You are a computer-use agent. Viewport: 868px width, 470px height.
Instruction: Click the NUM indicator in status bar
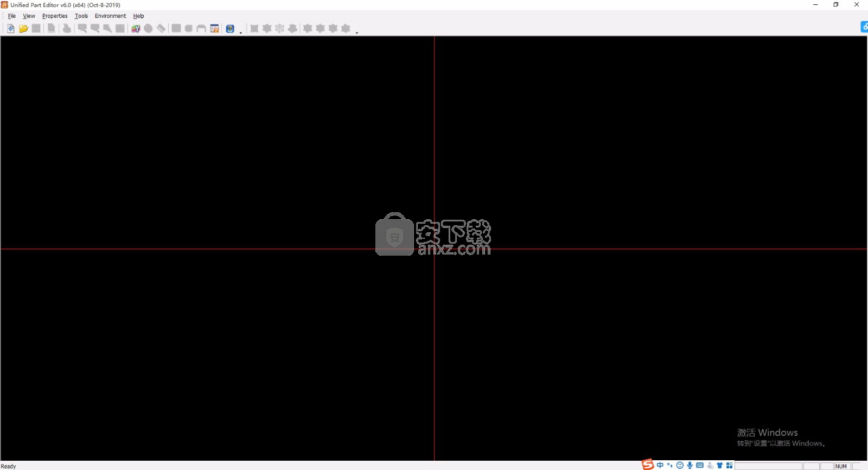(x=841, y=466)
